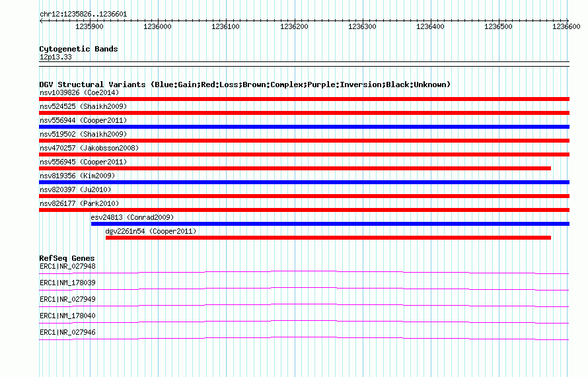Click ruler position 1235900
Image resolution: width=588 pixels, height=377 pixels.
89,26
